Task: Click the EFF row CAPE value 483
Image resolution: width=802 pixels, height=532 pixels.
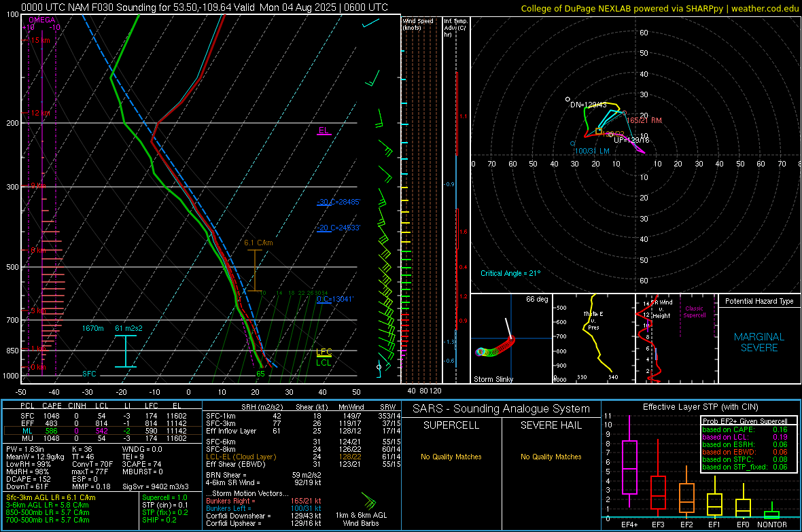Action: coord(51,423)
